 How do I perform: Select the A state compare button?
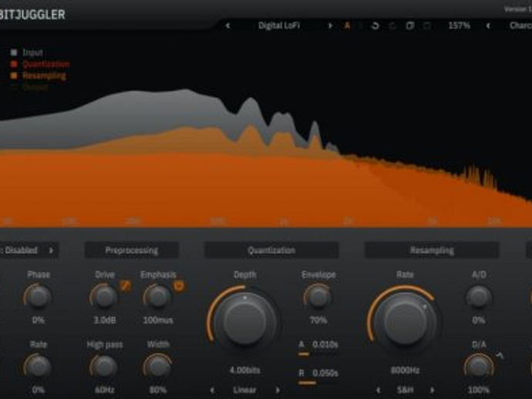tap(347, 25)
